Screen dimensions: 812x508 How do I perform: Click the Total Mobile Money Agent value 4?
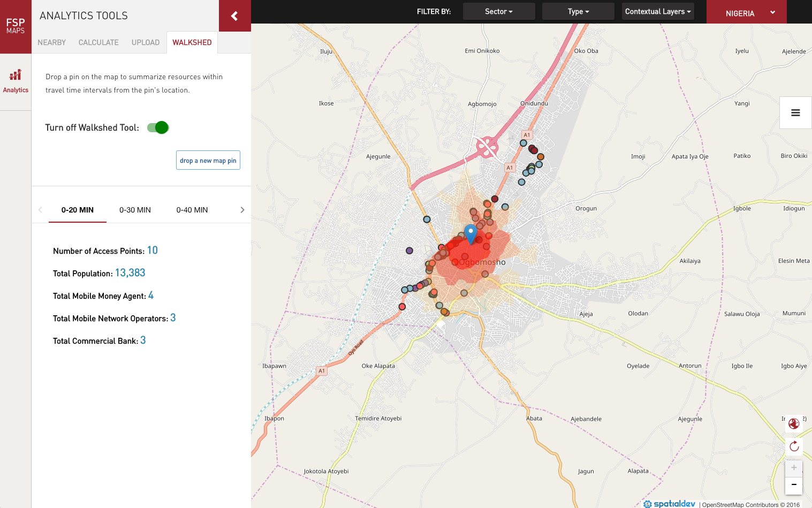point(151,295)
